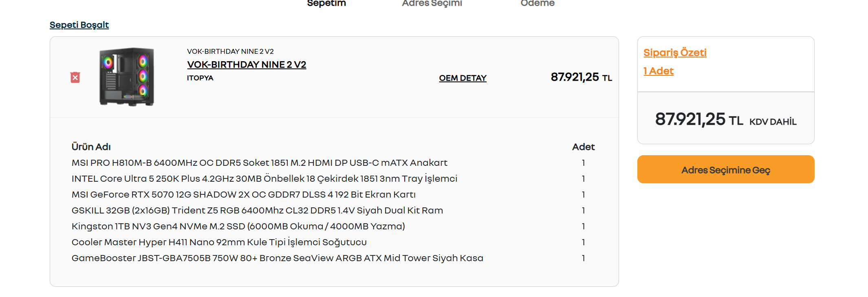Select the 1 Adet summary link
The image size is (868, 297).
658,71
